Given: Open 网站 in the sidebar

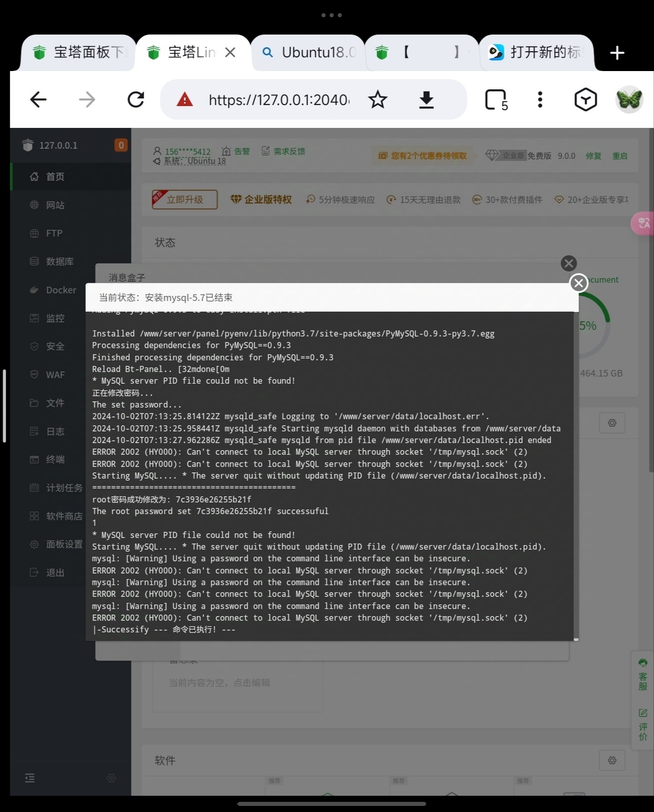Looking at the screenshot, I should tap(55, 205).
